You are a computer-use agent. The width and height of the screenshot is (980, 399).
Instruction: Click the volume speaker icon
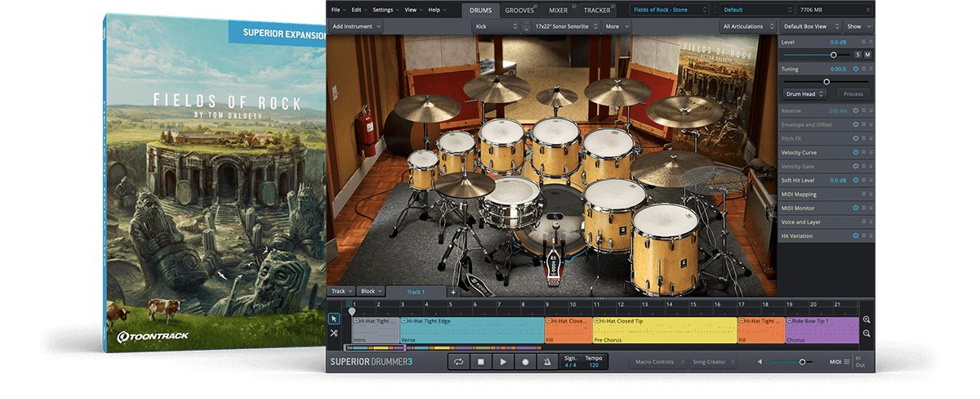tap(760, 361)
